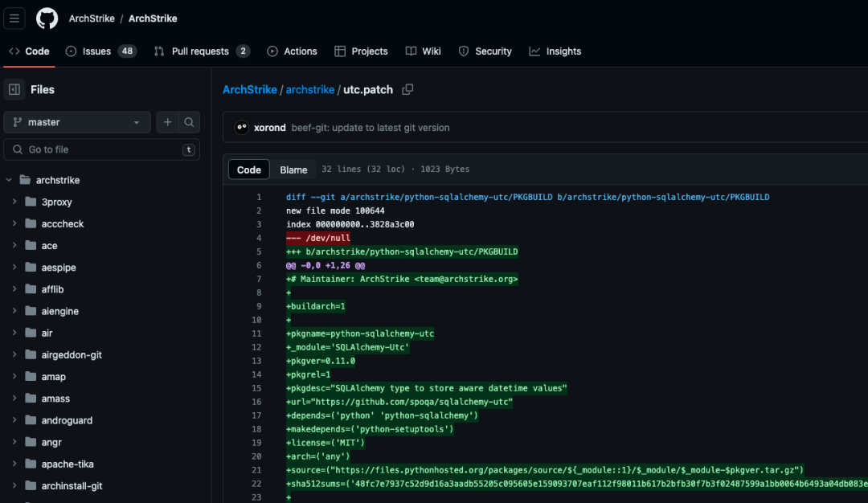This screenshot has height=503, width=868.
Task: Open the master branch dropdown
Action: coord(77,122)
